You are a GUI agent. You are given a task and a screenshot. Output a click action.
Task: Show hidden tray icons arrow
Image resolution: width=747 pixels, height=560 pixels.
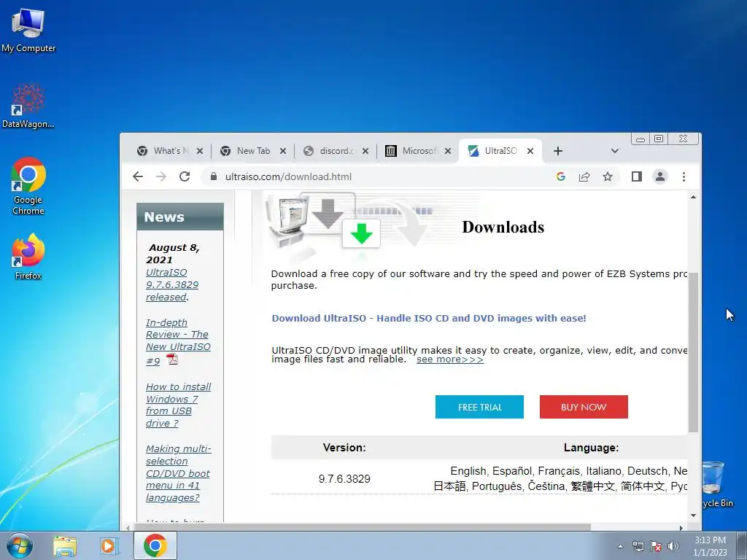pos(620,546)
